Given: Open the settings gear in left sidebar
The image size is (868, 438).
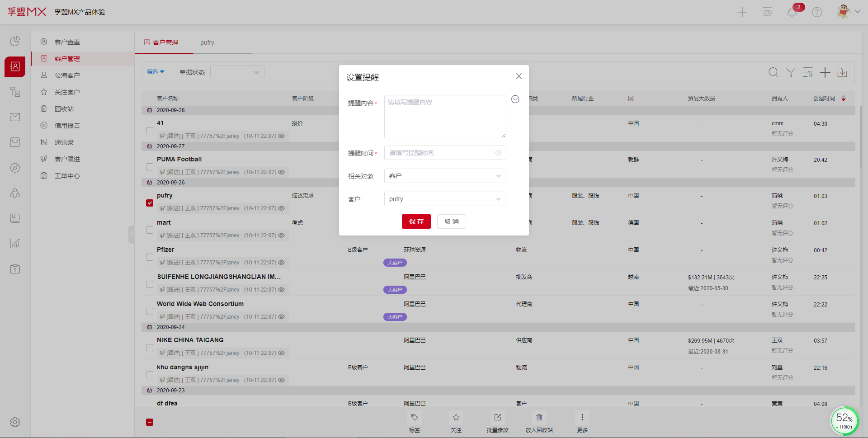Looking at the screenshot, I should [15, 422].
